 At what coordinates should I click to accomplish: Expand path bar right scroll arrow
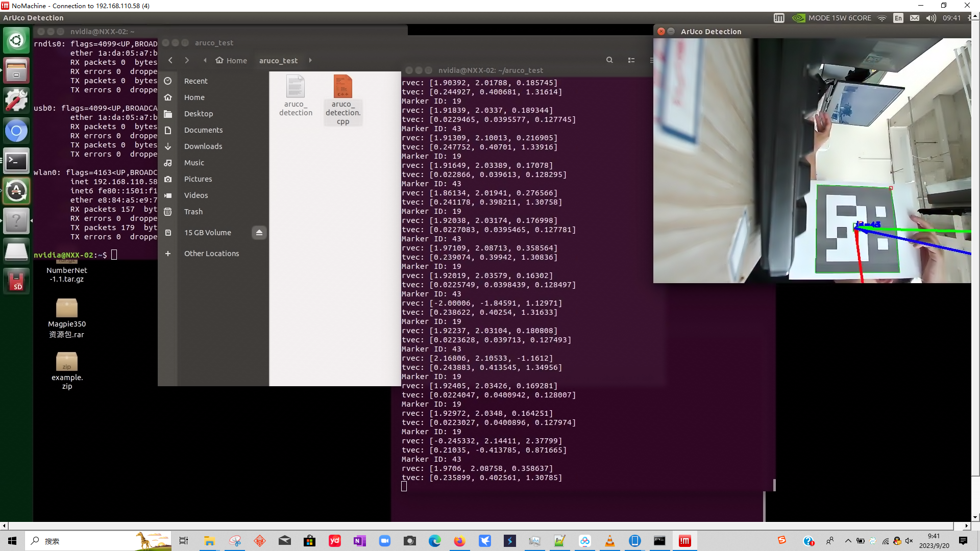(x=310, y=60)
